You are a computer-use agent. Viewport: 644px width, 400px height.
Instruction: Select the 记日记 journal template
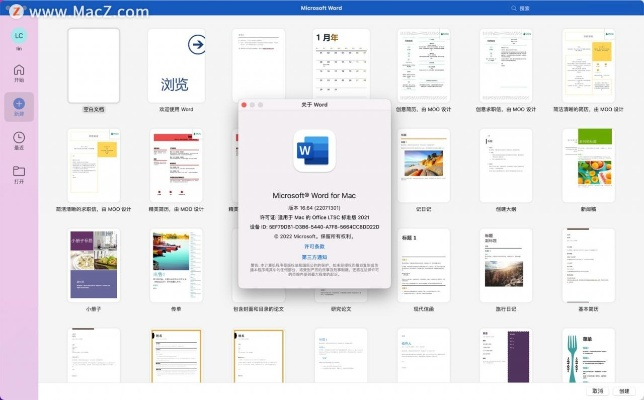click(423, 166)
